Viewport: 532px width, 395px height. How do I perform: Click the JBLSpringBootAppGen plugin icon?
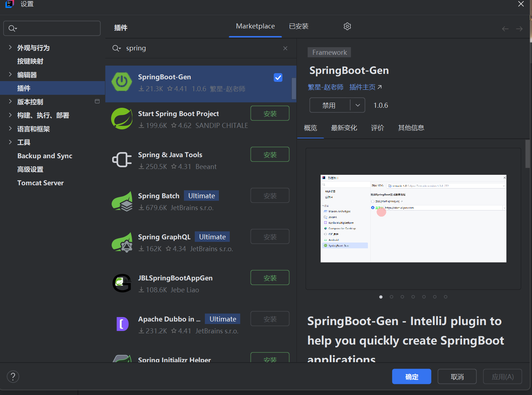pyautogui.click(x=122, y=283)
